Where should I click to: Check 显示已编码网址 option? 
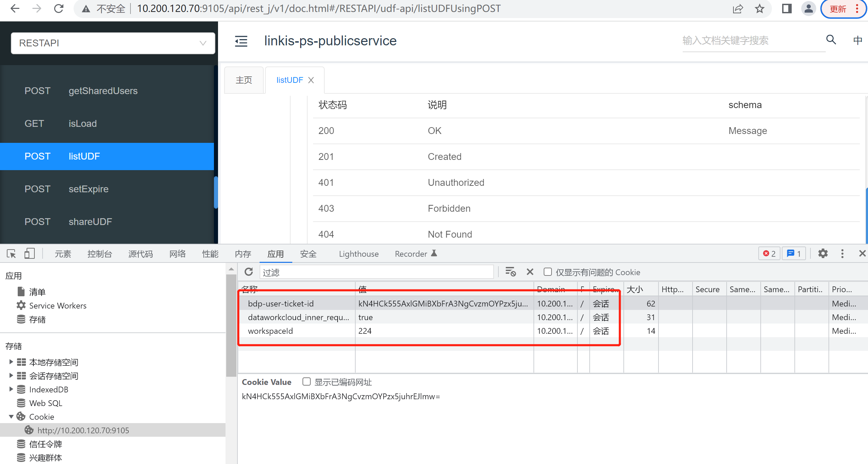(x=306, y=382)
